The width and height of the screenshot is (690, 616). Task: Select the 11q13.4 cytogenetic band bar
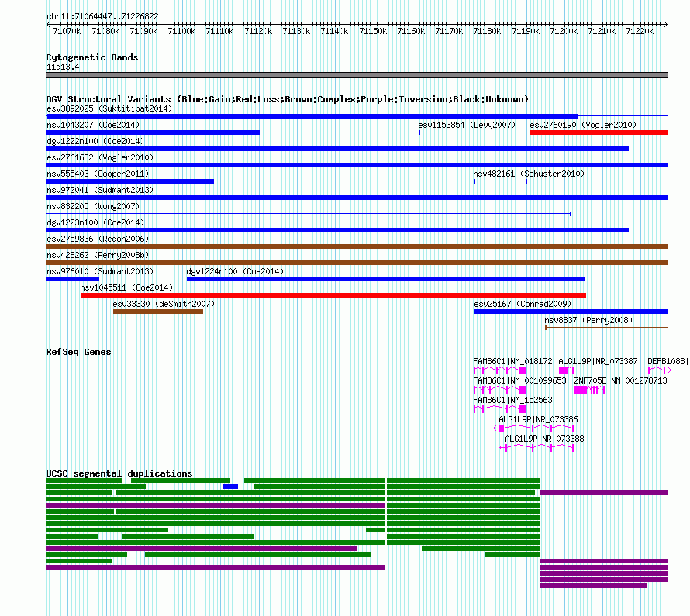coord(357,75)
